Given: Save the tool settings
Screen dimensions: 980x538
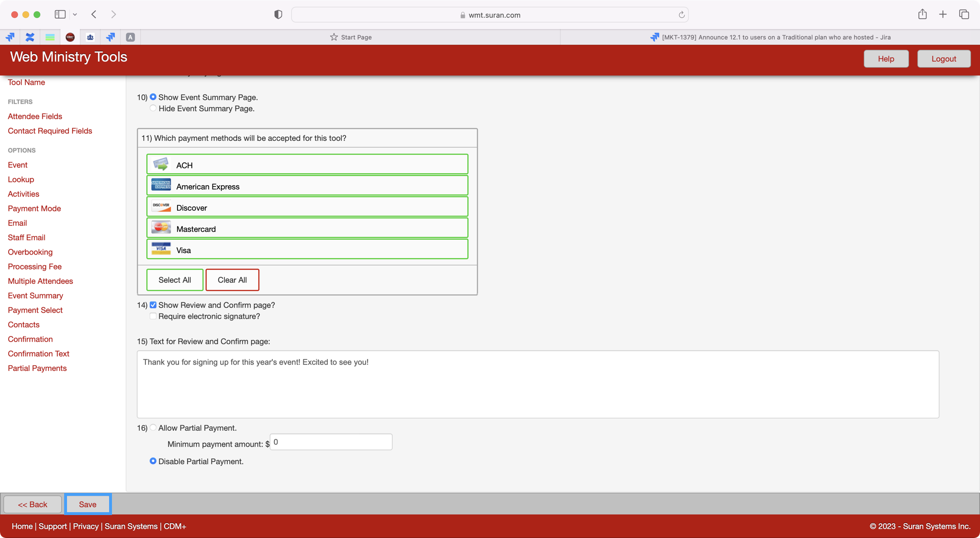Looking at the screenshot, I should (x=88, y=504).
